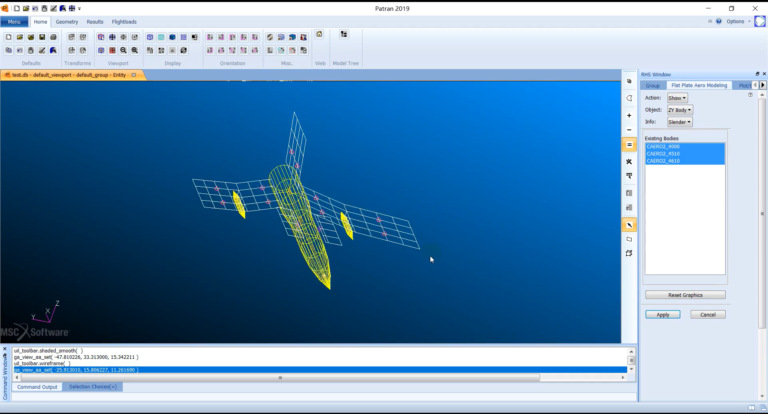Image resolution: width=768 pixels, height=414 pixels.
Task: Switch to the Results ribbon tab
Action: click(95, 22)
